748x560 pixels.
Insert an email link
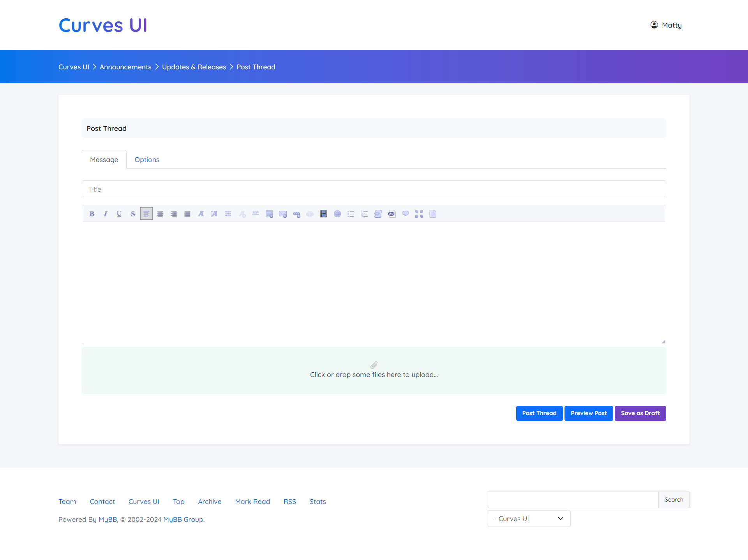[283, 214]
